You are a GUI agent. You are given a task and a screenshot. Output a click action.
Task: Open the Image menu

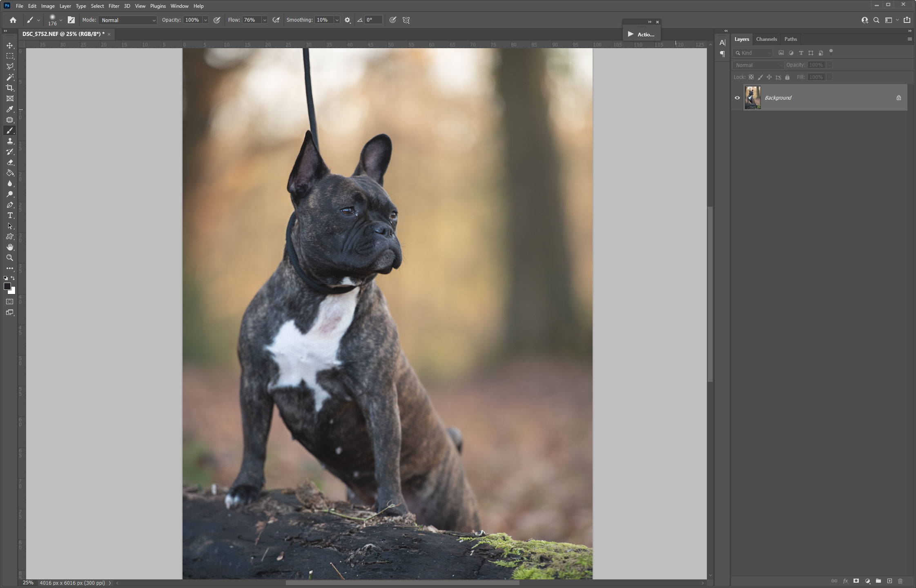tap(48, 6)
